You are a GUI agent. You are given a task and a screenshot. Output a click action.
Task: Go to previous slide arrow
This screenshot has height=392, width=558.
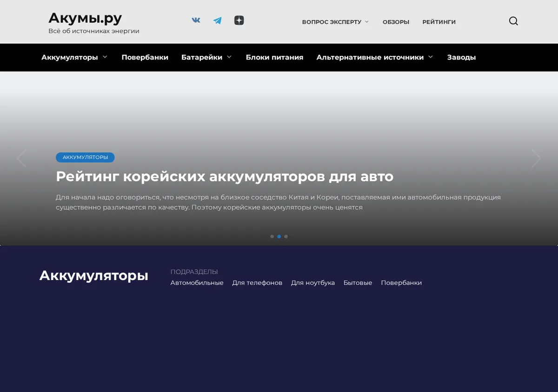21,158
